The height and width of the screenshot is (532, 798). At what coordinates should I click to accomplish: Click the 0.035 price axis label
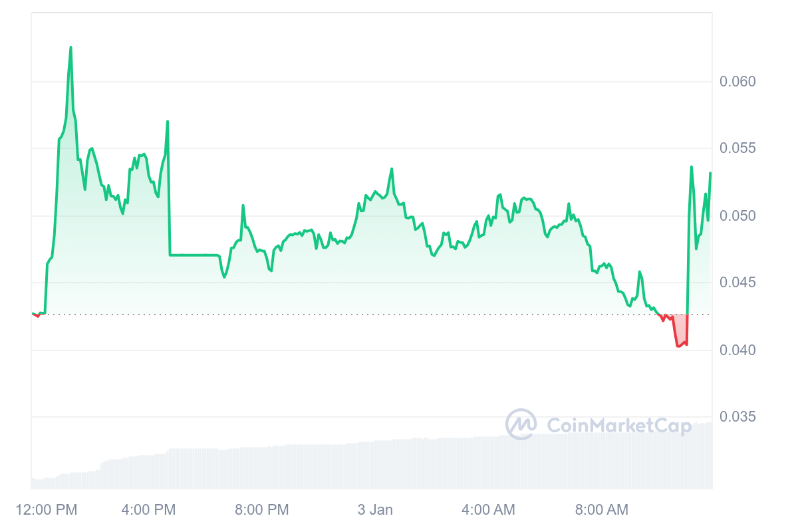737,417
